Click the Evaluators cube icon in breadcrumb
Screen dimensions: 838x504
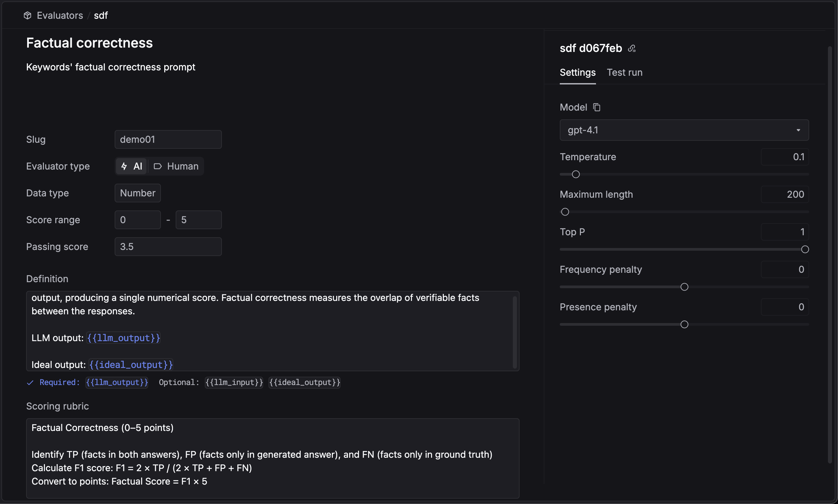(x=27, y=15)
